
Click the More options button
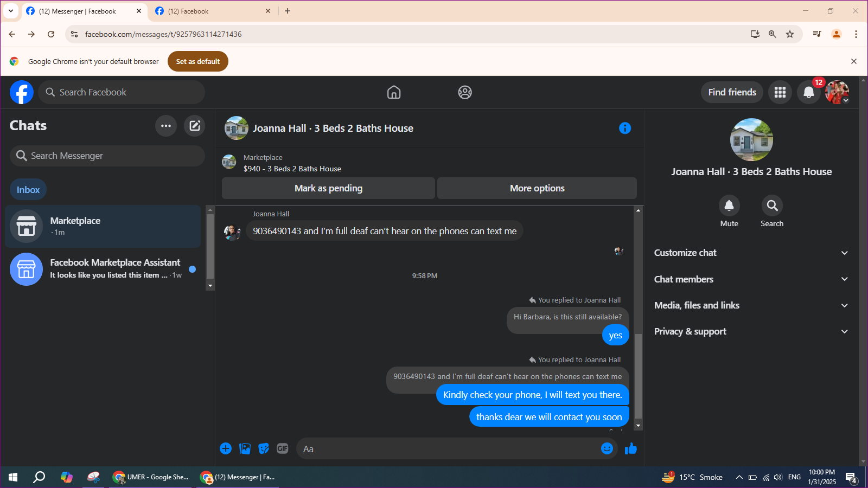537,188
